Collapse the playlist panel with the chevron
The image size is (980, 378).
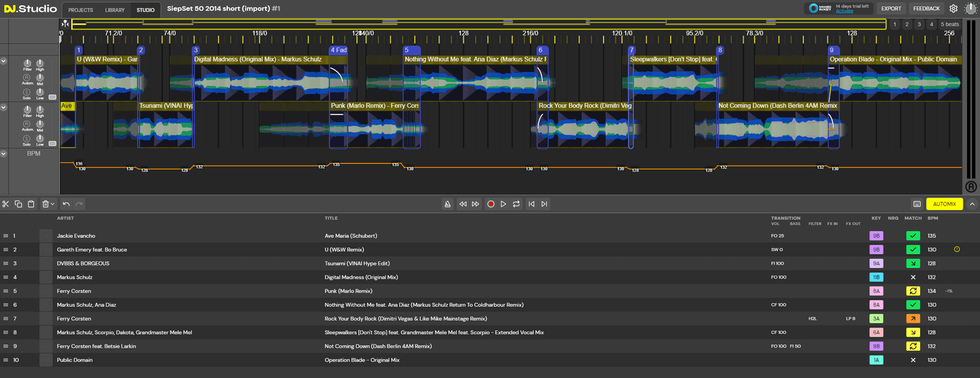coord(972,204)
